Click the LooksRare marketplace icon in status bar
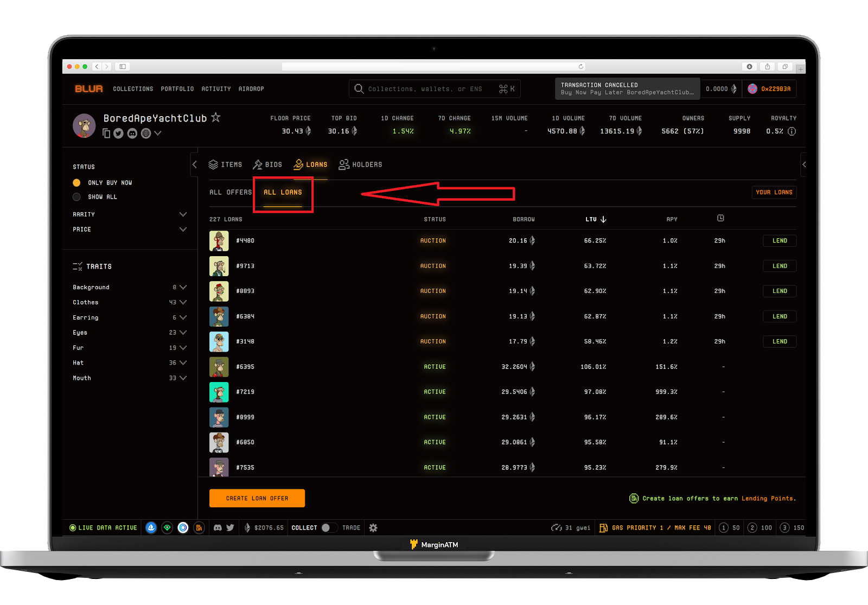The height and width of the screenshot is (605, 868). coord(167,527)
